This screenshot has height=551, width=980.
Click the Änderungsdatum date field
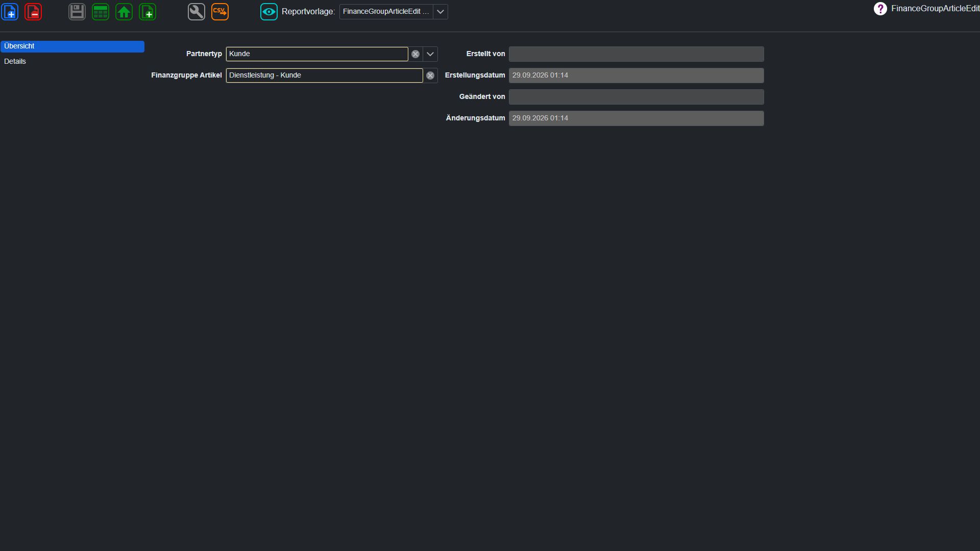click(636, 118)
